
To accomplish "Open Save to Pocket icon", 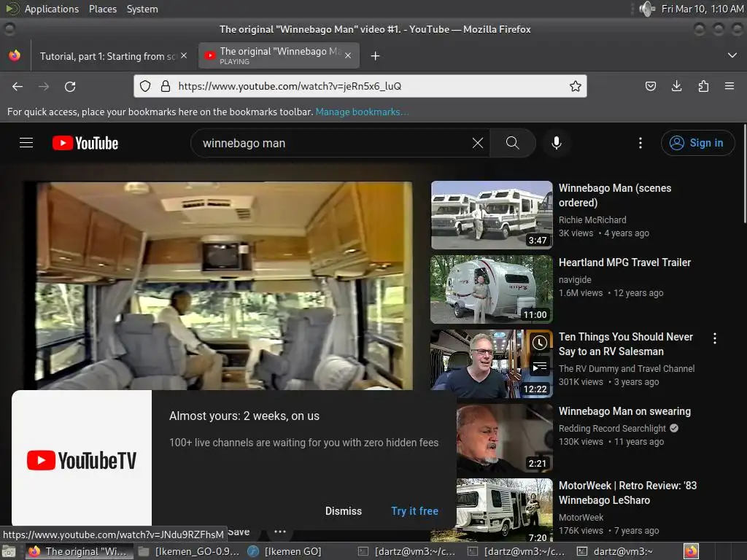I will 650,86.
